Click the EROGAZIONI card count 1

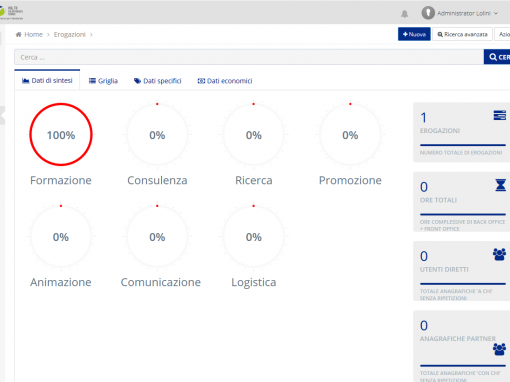(423, 118)
